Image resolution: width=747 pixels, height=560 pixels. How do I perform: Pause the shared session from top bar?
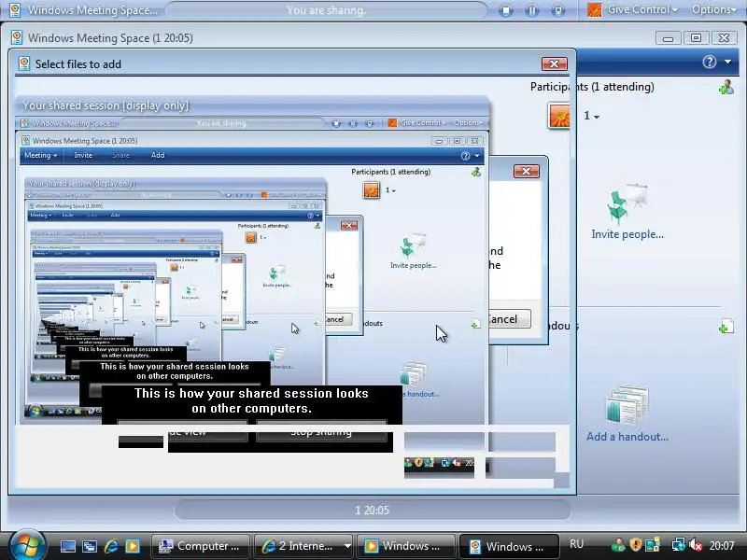click(532, 10)
